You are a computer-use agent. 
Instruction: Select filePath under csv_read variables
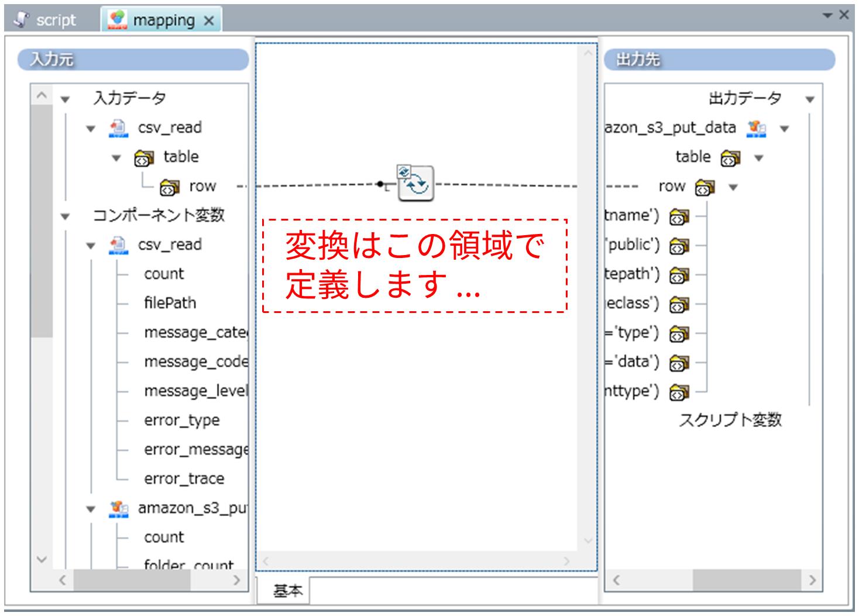(x=170, y=303)
